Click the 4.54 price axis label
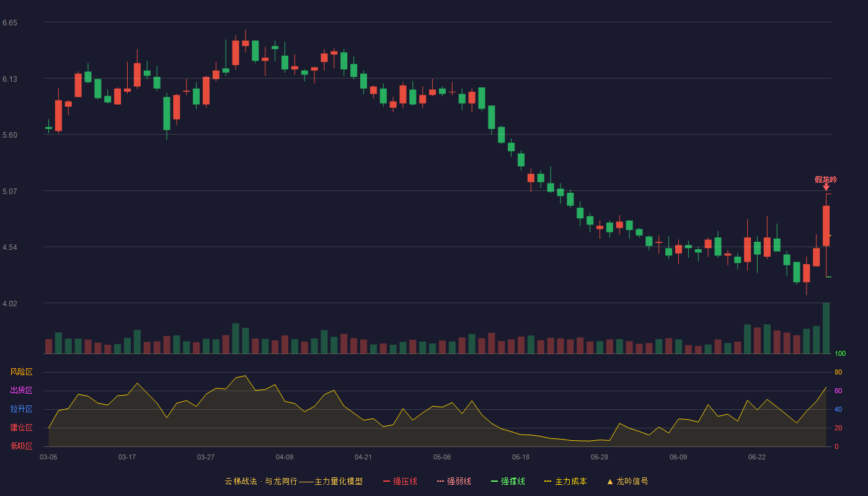868x496 pixels. coord(10,247)
